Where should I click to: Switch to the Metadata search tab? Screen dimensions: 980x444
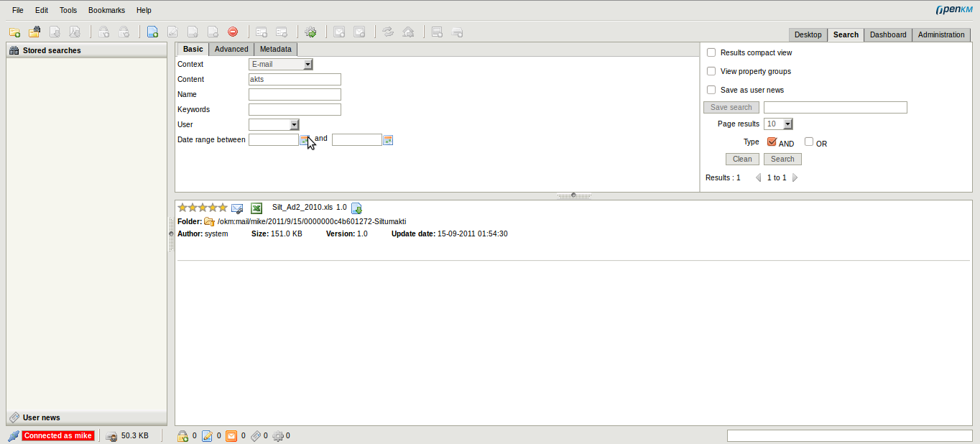[275, 49]
